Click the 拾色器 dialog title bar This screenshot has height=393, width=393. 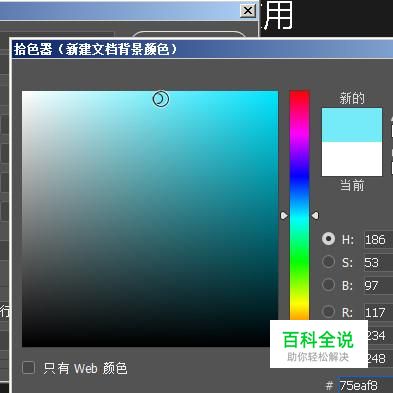click(202, 49)
